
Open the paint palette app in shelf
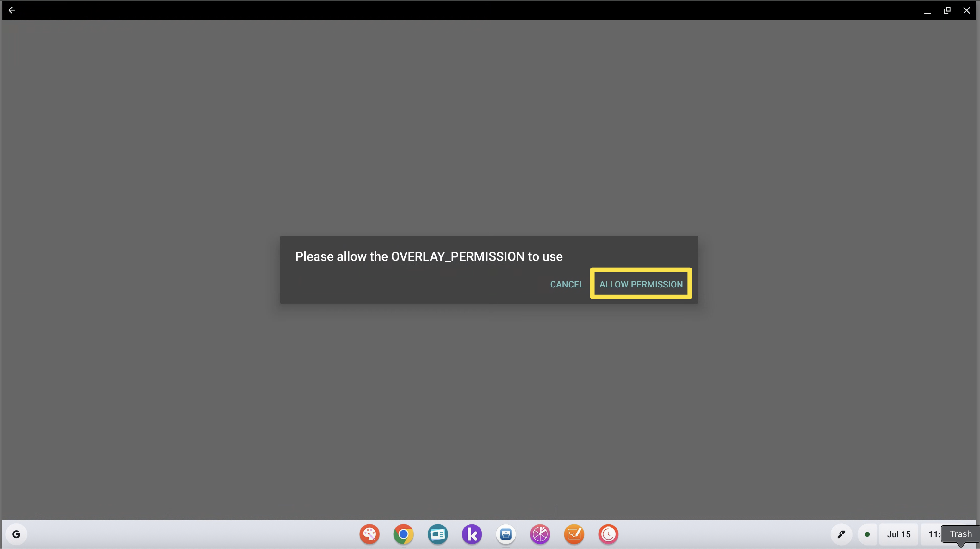369,534
